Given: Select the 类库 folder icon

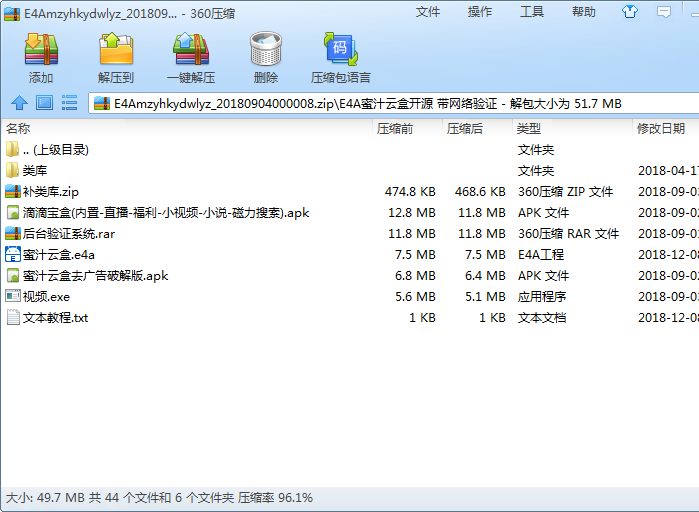Looking at the screenshot, I should coord(12,170).
